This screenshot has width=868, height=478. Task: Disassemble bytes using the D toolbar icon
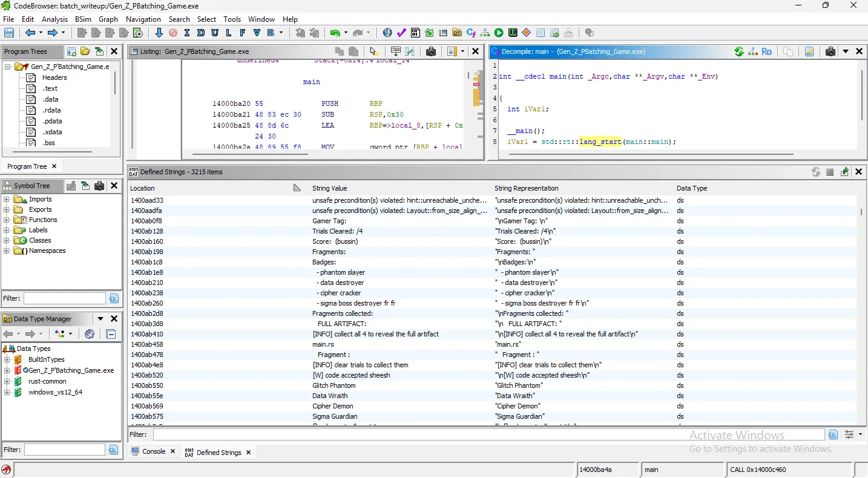point(200,33)
